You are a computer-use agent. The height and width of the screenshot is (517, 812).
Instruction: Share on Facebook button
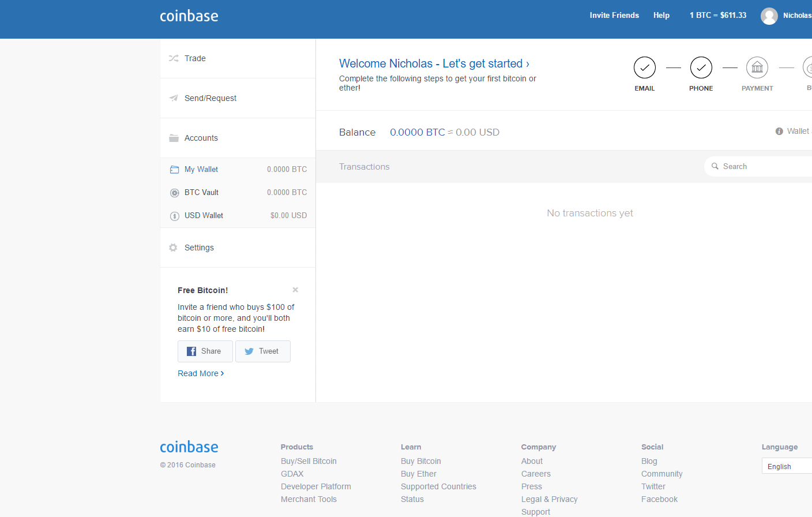click(x=205, y=351)
